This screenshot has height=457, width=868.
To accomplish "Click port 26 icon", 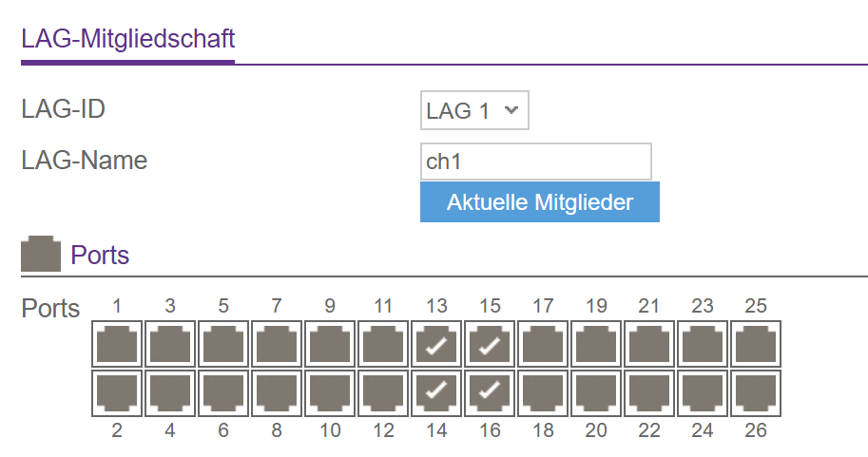I will coord(756,392).
